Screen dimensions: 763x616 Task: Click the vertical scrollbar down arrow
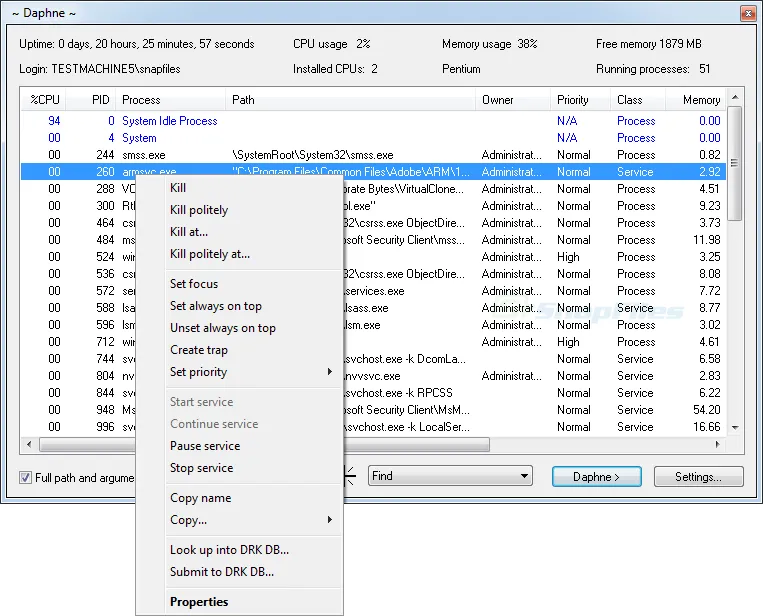(735, 428)
